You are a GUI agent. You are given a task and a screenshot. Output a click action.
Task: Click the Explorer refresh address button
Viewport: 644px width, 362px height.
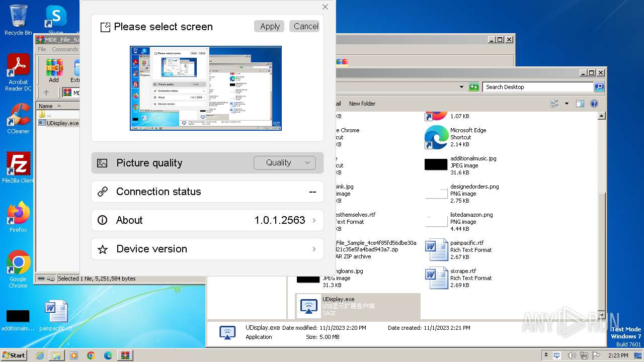tap(474, 87)
